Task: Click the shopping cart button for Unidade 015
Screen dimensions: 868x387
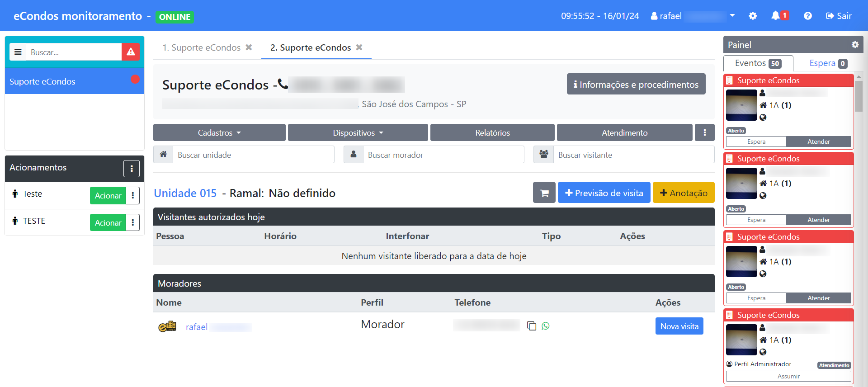Action: [544, 193]
